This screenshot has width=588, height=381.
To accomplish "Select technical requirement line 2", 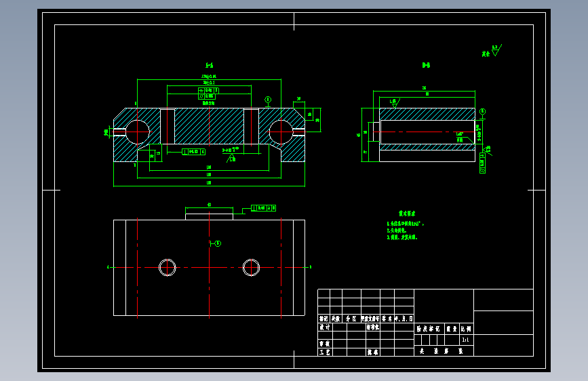I will (397, 230).
